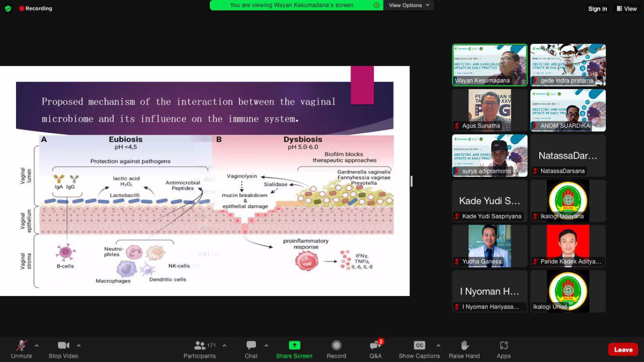This screenshot has height=362, width=644.
Task: Open the View layout menu
Action: tap(626, 9)
